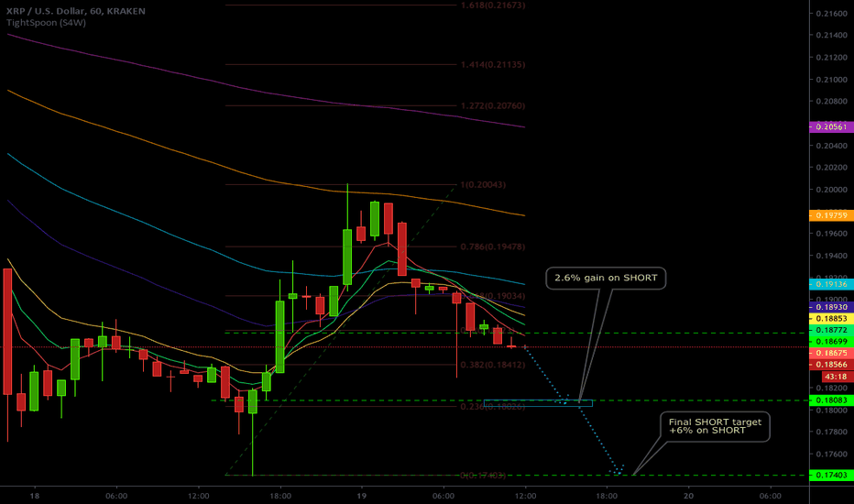
Task: Click the red 0.18675 current price label
Action: (x=832, y=353)
